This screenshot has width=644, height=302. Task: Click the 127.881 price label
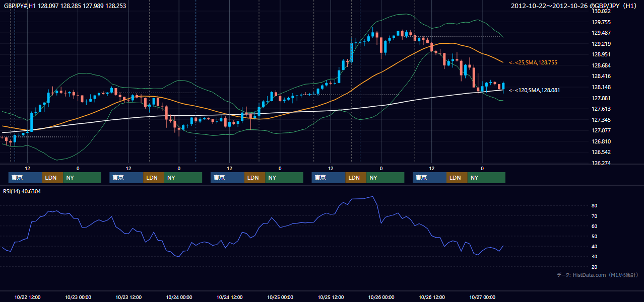pos(602,98)
